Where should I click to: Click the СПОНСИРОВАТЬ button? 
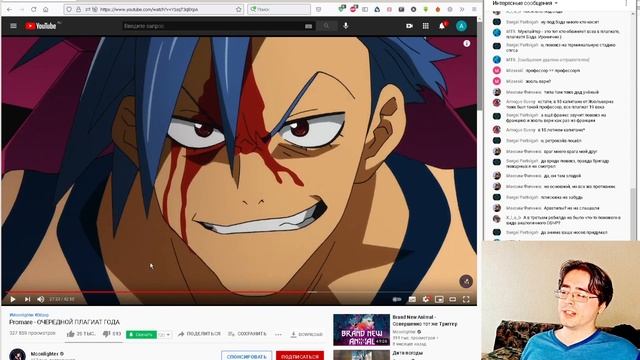click(x=247, y=356)
